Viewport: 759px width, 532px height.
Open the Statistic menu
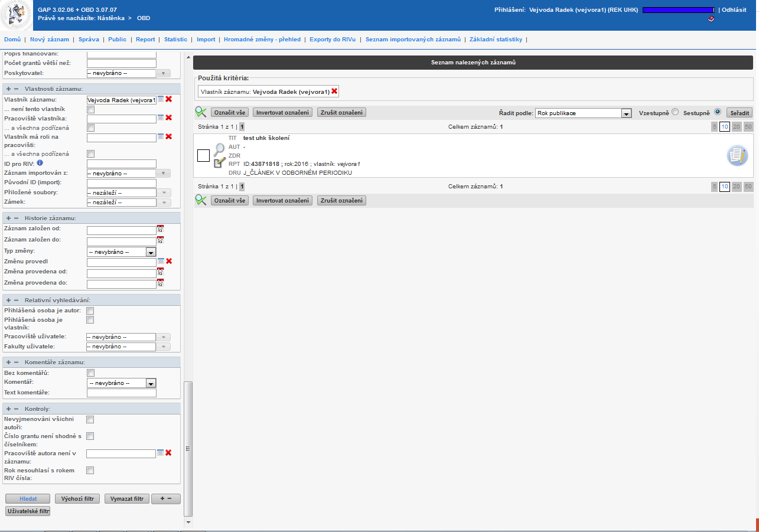coord(175,40)
